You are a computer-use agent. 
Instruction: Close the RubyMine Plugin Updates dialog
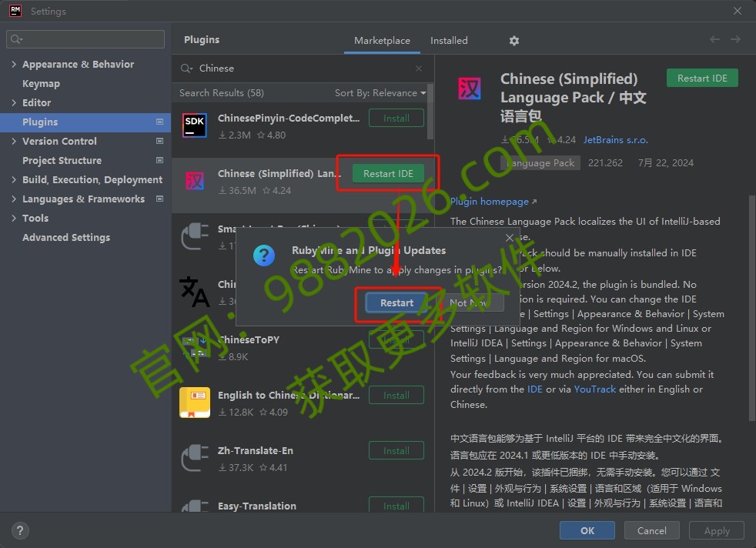(x=510, y=238)
